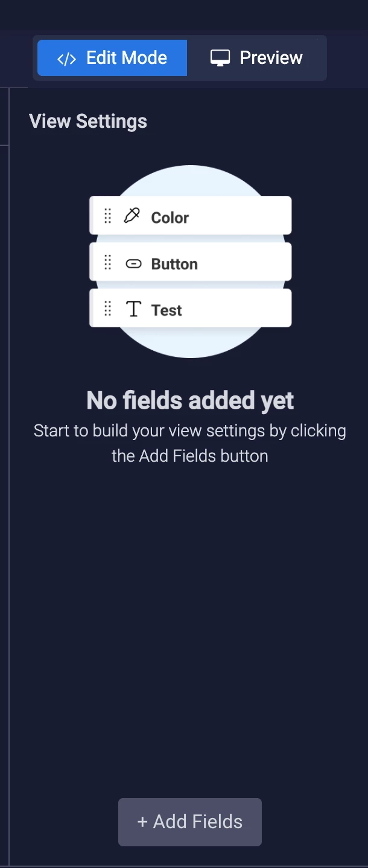Click the drag handle on the Color card
The width and height of the screenshot is (368, 868).
tap(108, 216)
